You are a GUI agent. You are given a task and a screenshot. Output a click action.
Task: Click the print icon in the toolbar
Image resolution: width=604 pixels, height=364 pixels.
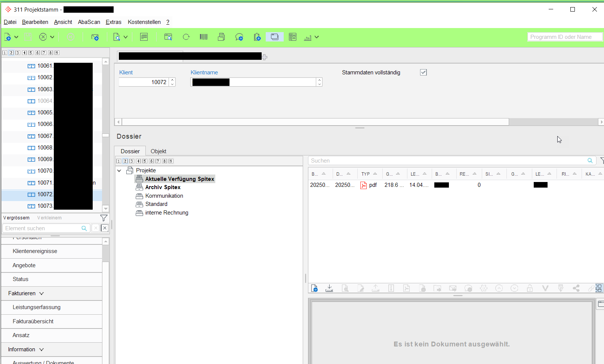(x=221, y=37)
